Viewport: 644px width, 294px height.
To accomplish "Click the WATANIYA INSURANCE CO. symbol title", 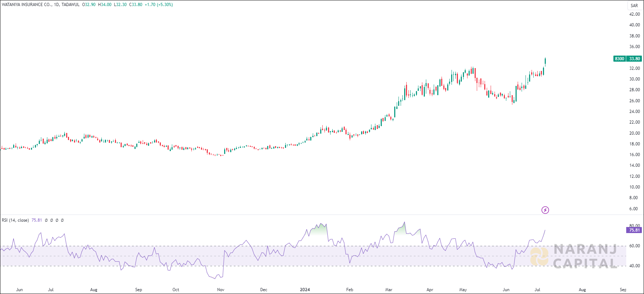I will (x=27, y=5).
